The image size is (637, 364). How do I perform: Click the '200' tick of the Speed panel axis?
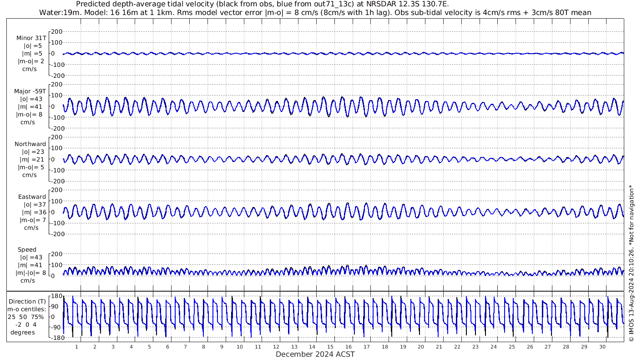pyautogui.click(x=57, y=254)
